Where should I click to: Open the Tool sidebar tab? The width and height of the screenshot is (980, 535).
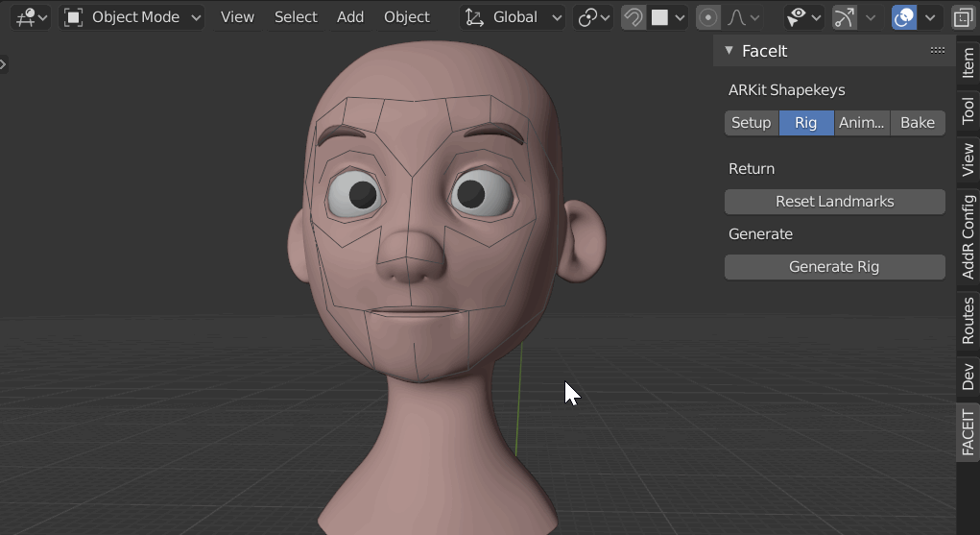click(968, 110)
